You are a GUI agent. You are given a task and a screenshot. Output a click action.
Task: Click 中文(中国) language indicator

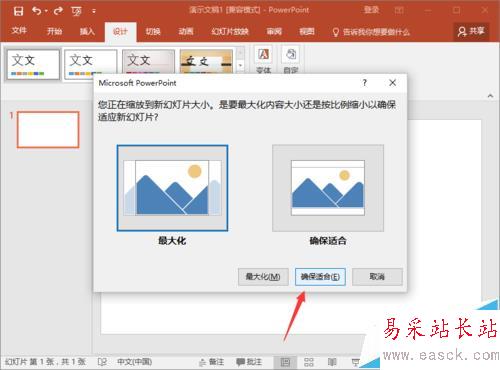pos(134,362)
